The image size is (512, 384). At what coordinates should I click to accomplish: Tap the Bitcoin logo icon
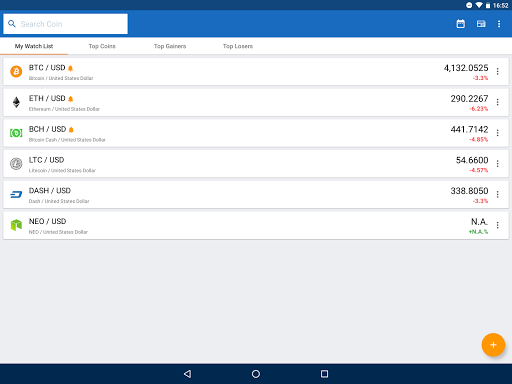(16, 71)
